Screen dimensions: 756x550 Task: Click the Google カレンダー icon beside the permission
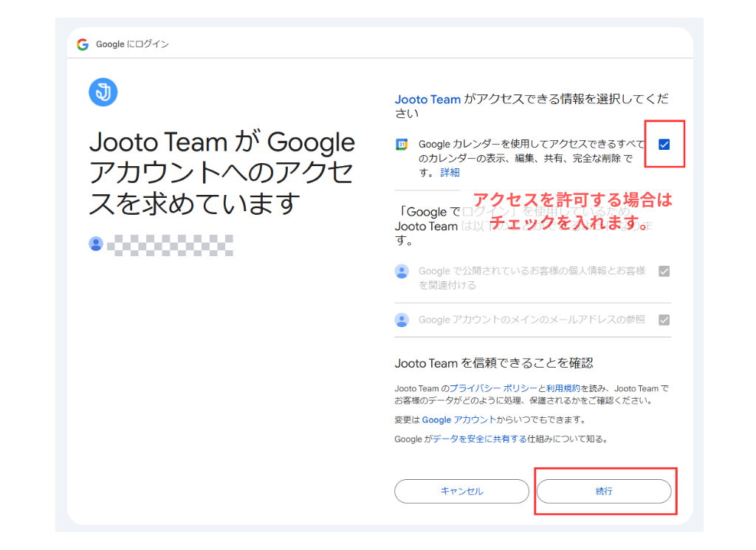click(x=401, y=143)
